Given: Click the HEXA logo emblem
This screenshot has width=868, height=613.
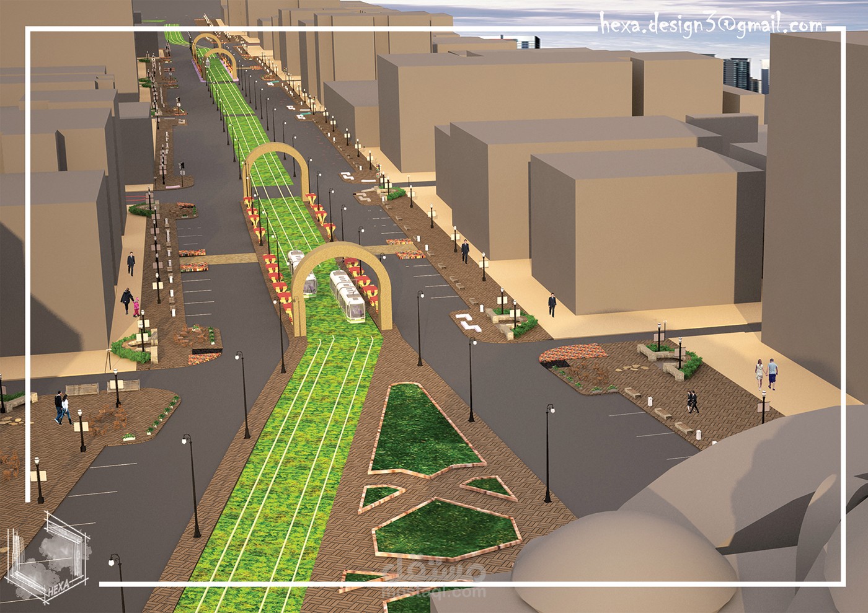Looking at the screenshot, I should point(48,558).
